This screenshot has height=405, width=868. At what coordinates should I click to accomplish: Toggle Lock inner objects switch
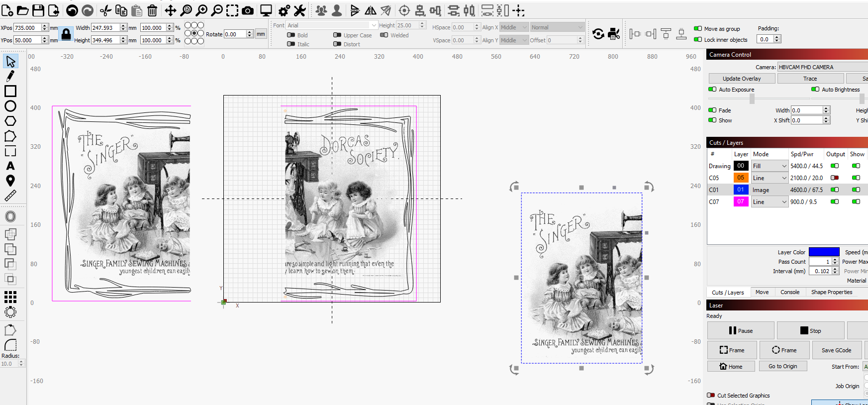(698, 40)
